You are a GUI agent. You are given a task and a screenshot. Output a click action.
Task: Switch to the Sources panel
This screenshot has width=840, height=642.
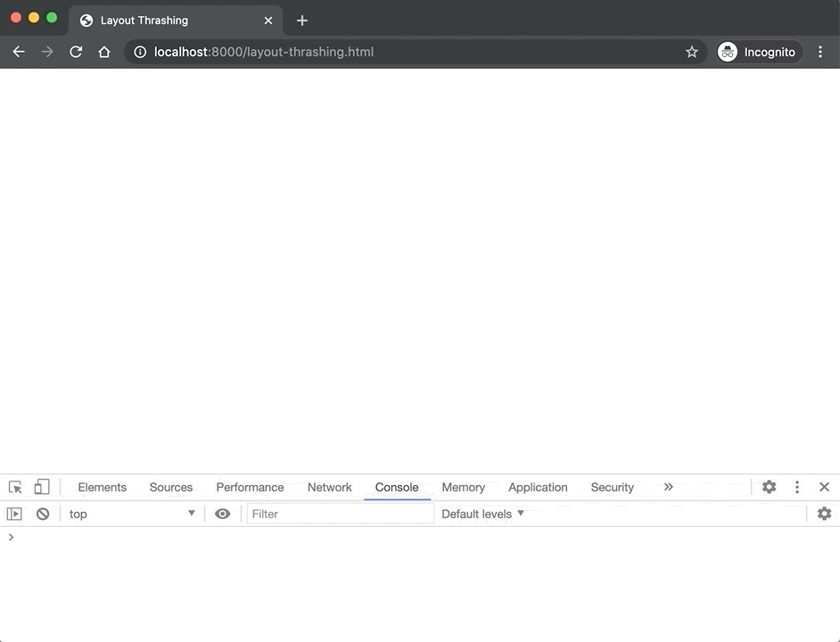click(x=171, y=487)
